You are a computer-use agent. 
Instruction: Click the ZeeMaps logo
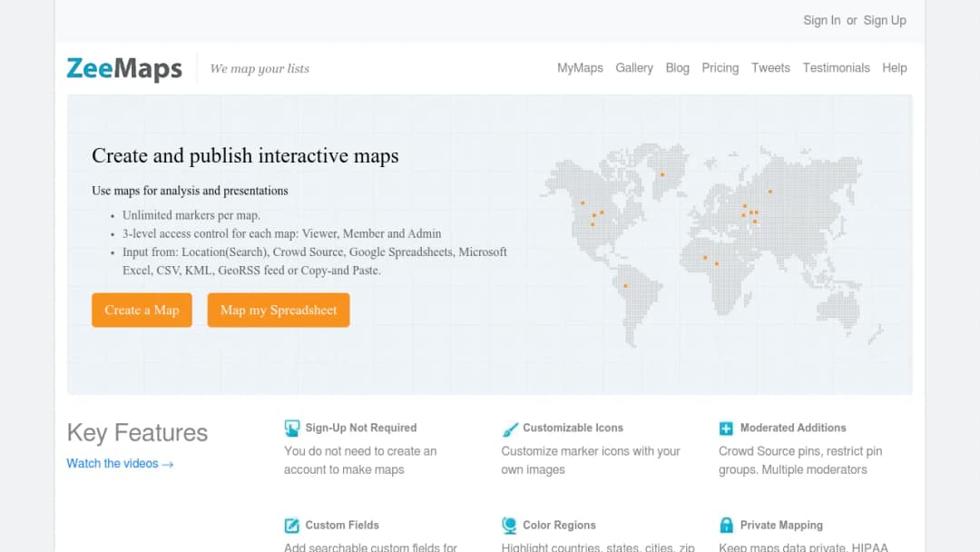tap(124, 68)
